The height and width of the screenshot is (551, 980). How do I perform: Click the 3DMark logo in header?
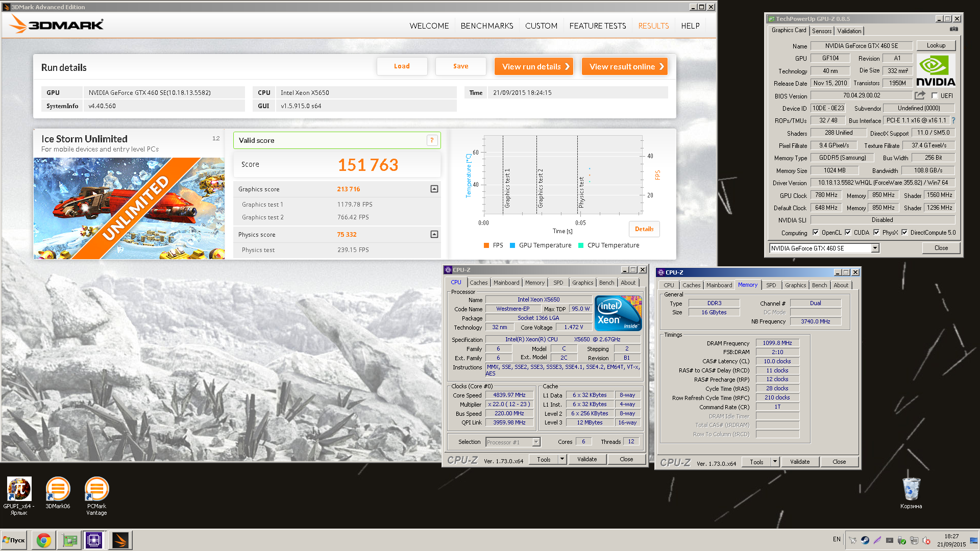coord(57,24)
